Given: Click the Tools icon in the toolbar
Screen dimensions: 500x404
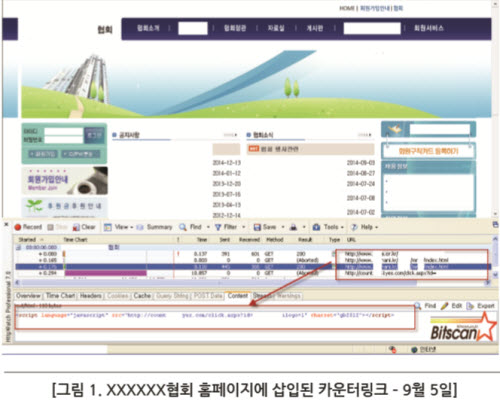Looking at the screenshot, I should click(316, 227).
